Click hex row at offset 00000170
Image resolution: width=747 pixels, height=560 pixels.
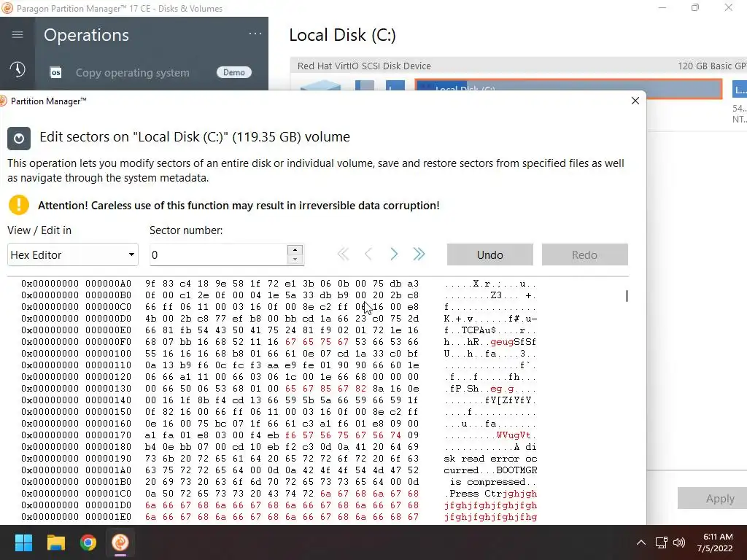pos(279,435)
